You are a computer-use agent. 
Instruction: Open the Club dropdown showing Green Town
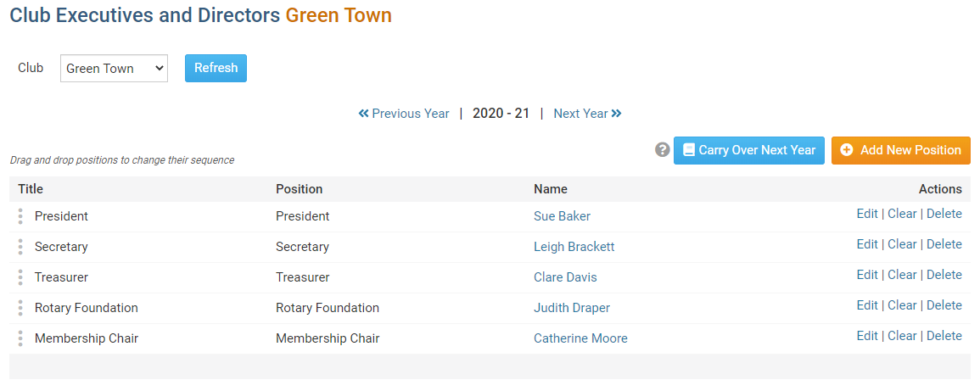(114, 69)
